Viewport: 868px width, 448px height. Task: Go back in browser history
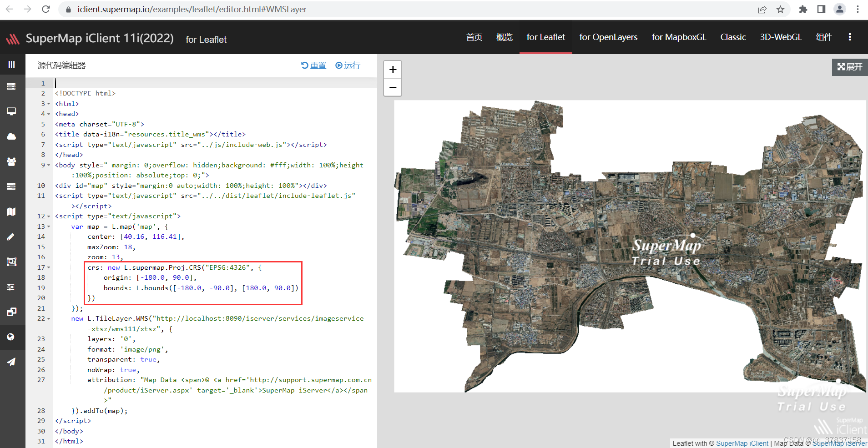tap(9, 9)
